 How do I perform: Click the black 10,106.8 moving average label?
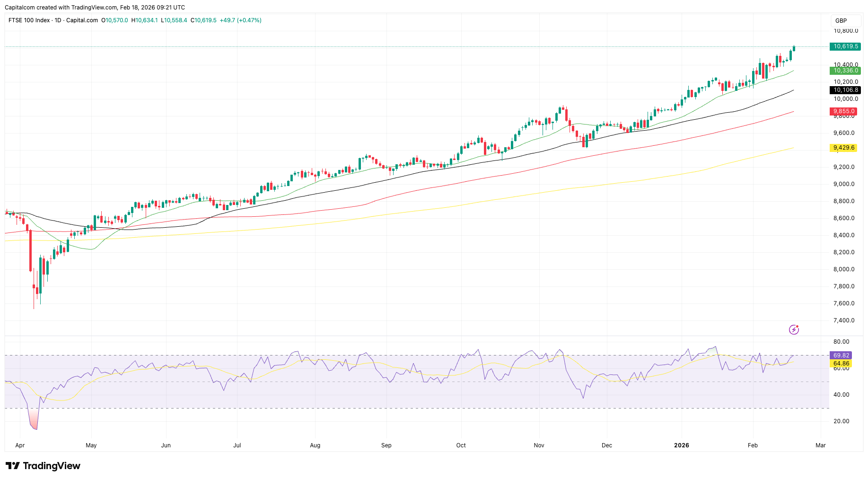tap(845, 90)
